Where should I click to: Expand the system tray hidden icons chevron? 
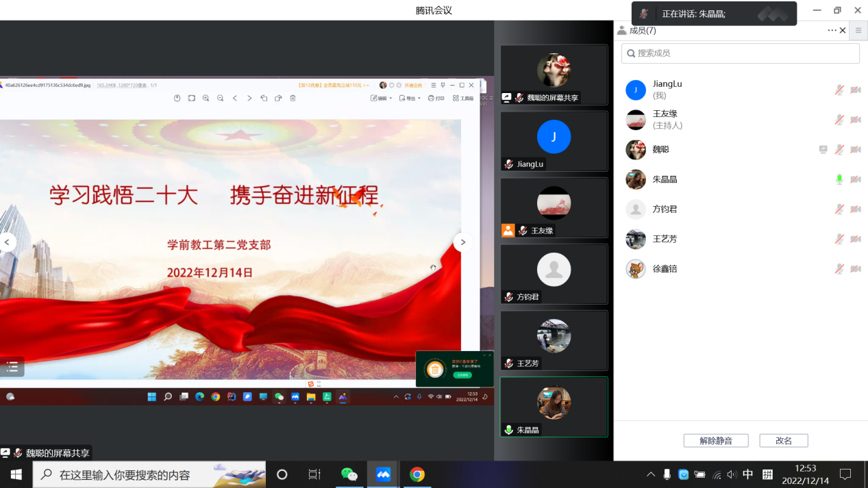tap(650, 474)
